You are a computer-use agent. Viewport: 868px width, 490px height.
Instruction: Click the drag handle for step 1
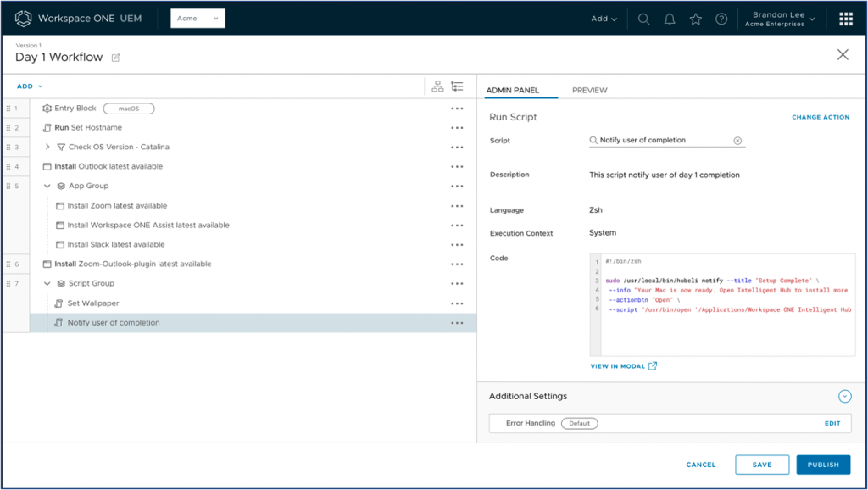(x=8, y=109)
